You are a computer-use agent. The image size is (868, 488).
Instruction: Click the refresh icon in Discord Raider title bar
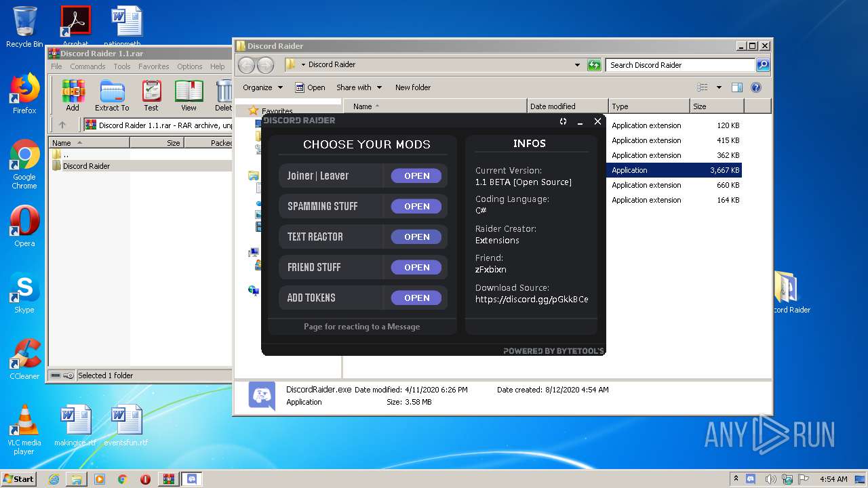tap(563, 121)
